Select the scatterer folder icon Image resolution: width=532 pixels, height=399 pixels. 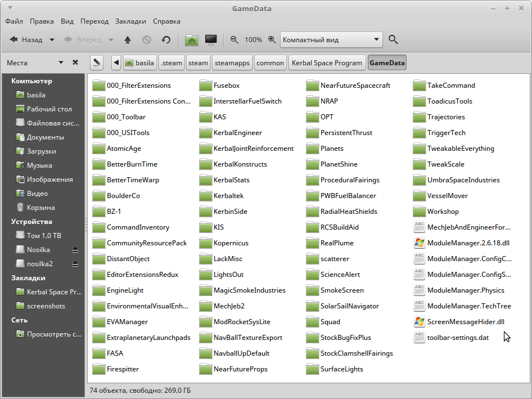(313, 259)
